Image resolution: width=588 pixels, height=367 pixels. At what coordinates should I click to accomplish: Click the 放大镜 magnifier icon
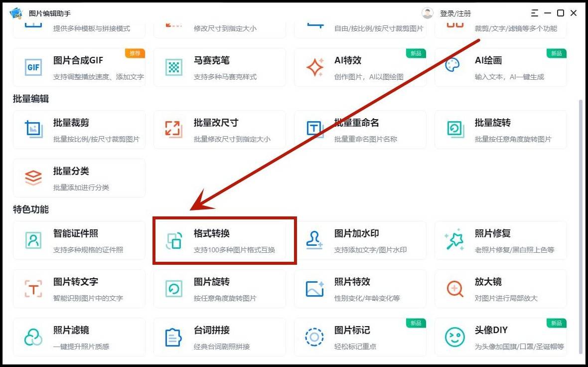[x=454, y=289]
